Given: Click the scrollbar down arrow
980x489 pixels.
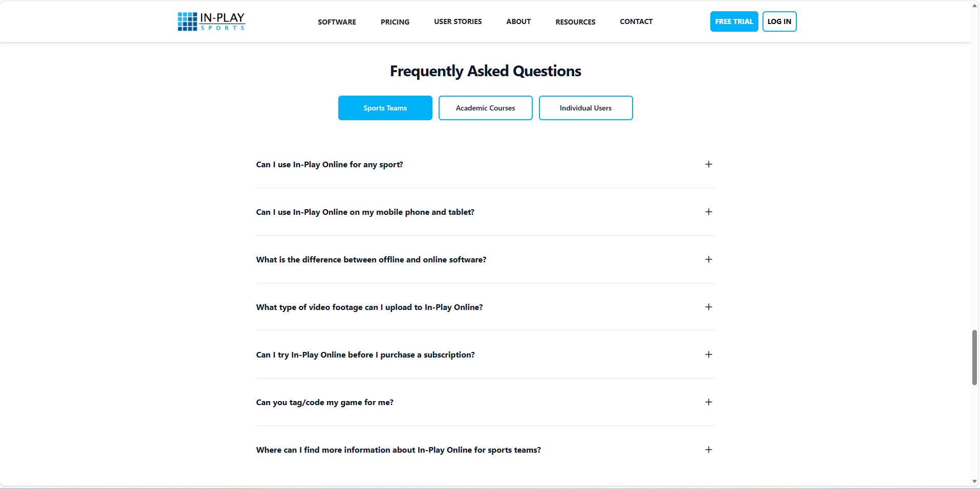Looking at the screenshot, I should (974, 481).
